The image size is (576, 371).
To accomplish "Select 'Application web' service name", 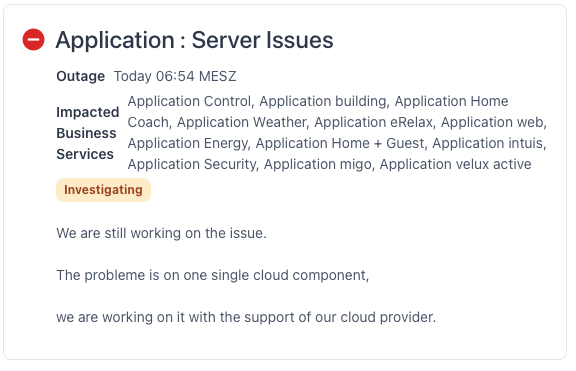I will (x=492, y=122).
